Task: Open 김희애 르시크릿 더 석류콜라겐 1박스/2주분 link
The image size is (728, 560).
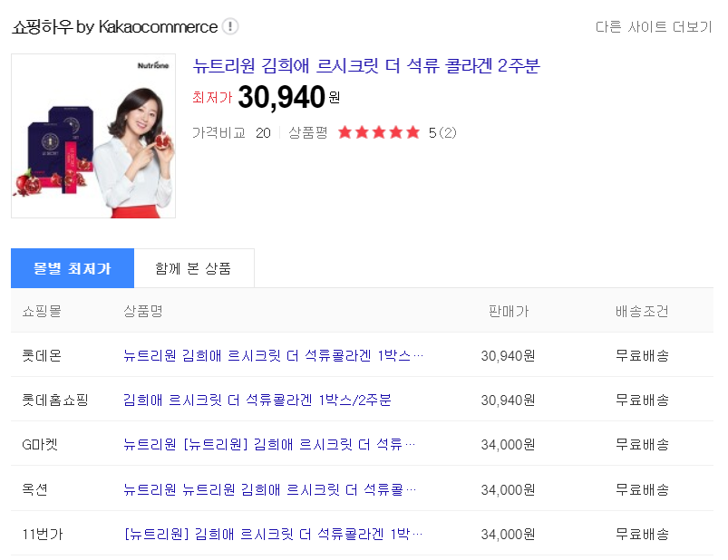Action: point(257,400)
